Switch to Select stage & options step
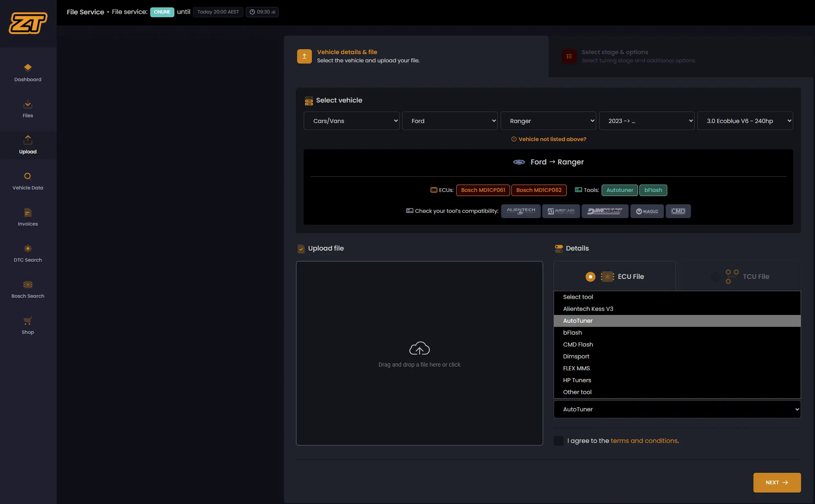This screenshot has width=815, height=504. pos(681,56)
